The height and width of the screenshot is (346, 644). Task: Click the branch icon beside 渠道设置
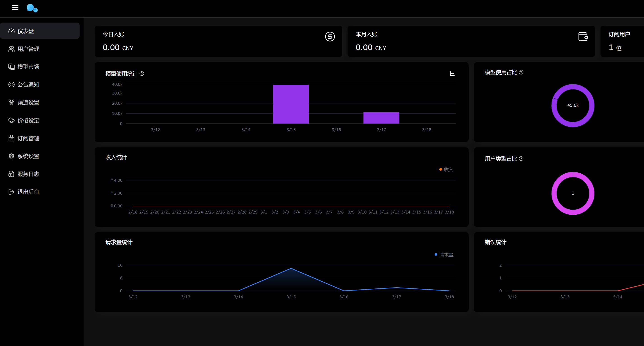(11, 102)
